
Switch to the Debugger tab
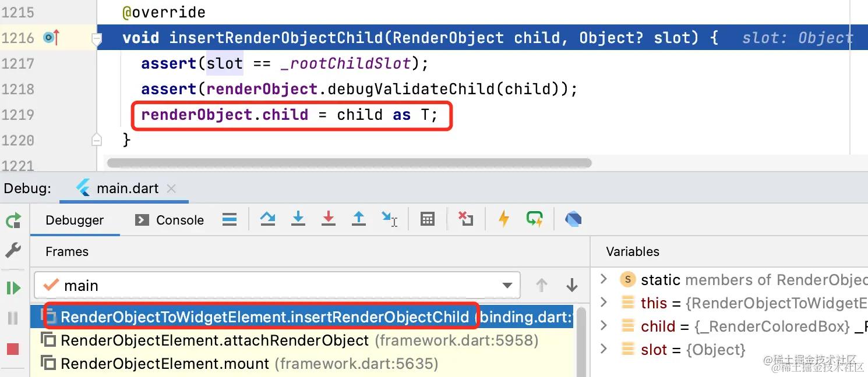[x=75, y=220]
